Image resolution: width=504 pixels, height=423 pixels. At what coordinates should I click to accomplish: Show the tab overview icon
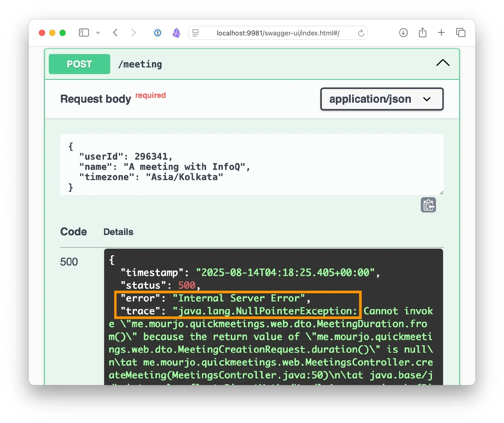tap(461, 33)
